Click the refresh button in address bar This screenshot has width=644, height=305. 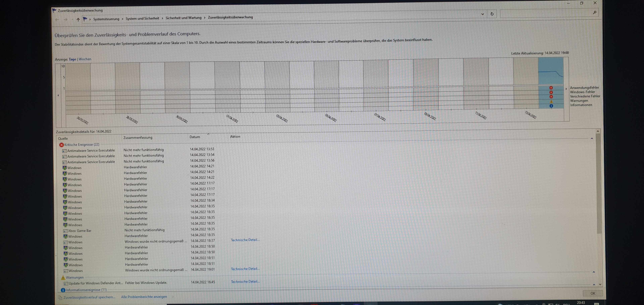click(x=492, y=14)
